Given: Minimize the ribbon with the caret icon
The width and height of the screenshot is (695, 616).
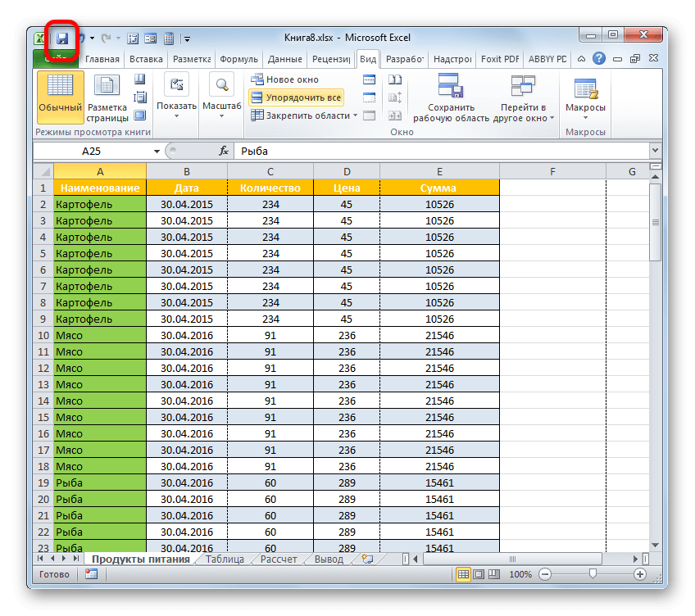Looking at the screenshot, I should pos(581,58).
